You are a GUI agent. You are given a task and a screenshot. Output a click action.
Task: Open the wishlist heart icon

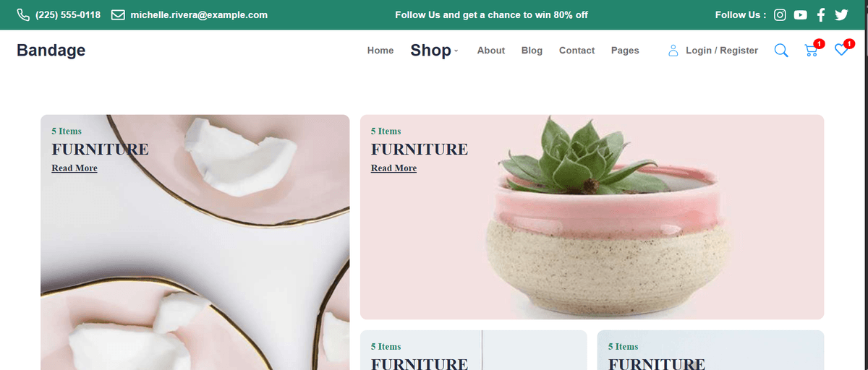(x=841, y=50)
